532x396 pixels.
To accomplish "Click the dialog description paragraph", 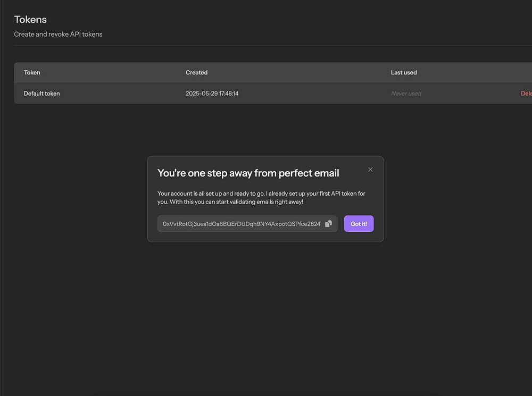I will 261,198.
